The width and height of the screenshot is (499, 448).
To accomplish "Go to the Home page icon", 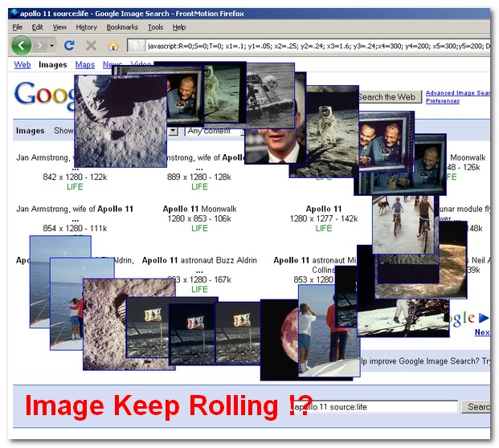I will pyautogui.click(x=113, y=46).
